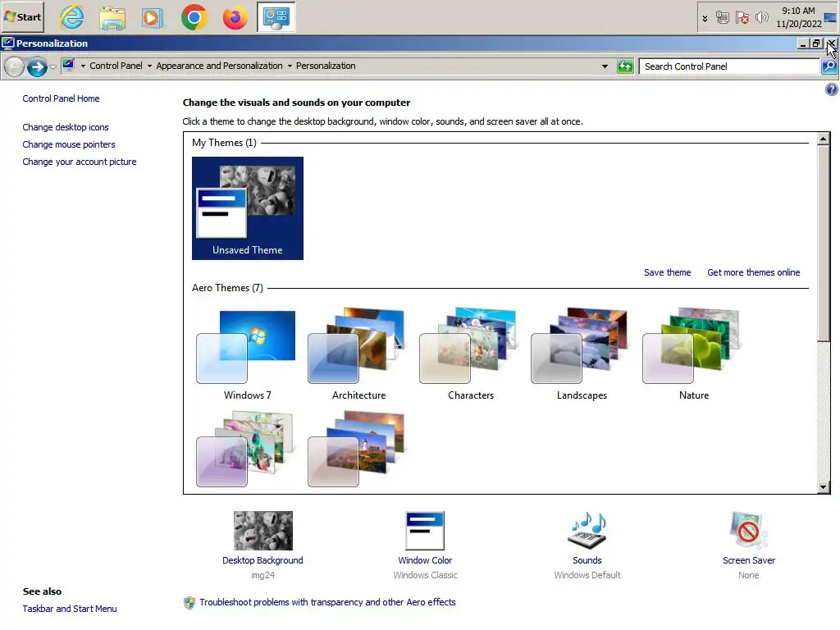Select the colorful abstract theme in second row
Viewport: 840px width, 630px height.
point(246,449)
